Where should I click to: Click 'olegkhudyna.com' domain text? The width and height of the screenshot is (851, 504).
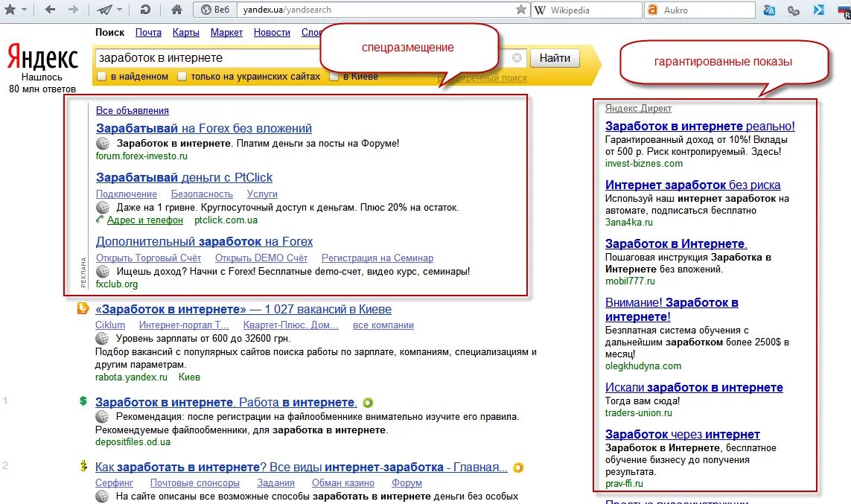643,366
